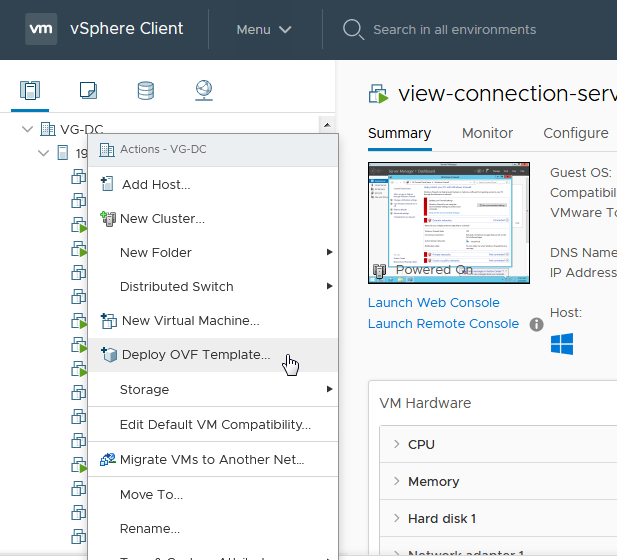Click the powered-on VM icon beside title
The image size is (617, 560).
coord(379,94)
